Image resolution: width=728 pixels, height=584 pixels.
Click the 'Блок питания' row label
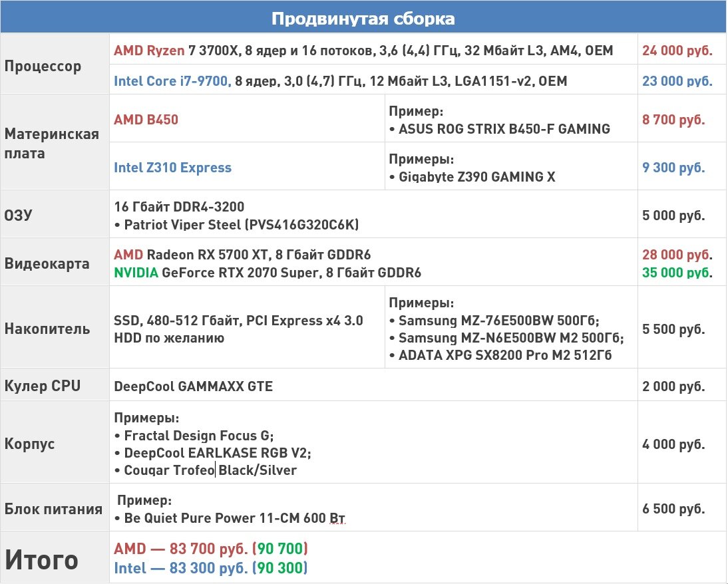pos(53,509)
